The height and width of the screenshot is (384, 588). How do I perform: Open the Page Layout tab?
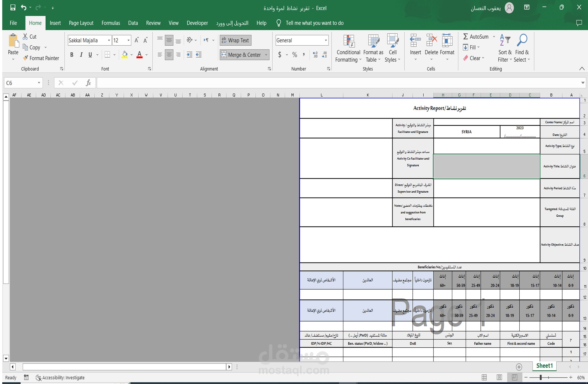click(81, 23)
